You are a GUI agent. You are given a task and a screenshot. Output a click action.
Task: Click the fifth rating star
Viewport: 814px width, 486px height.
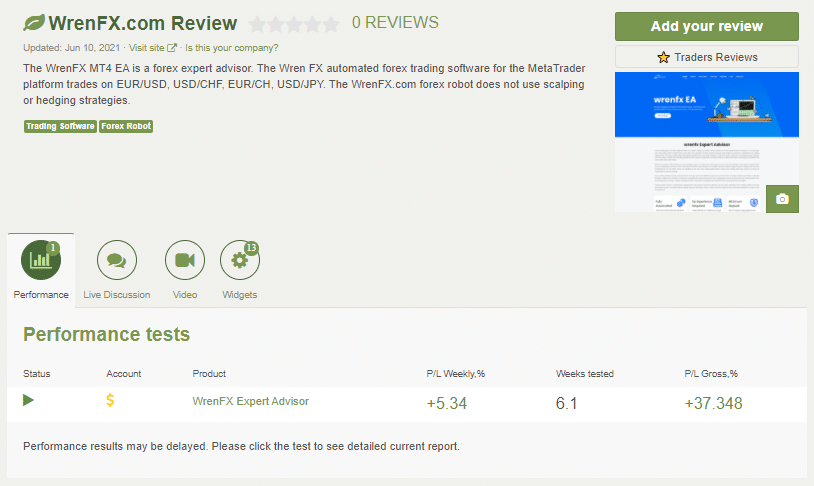pos(331,24)
